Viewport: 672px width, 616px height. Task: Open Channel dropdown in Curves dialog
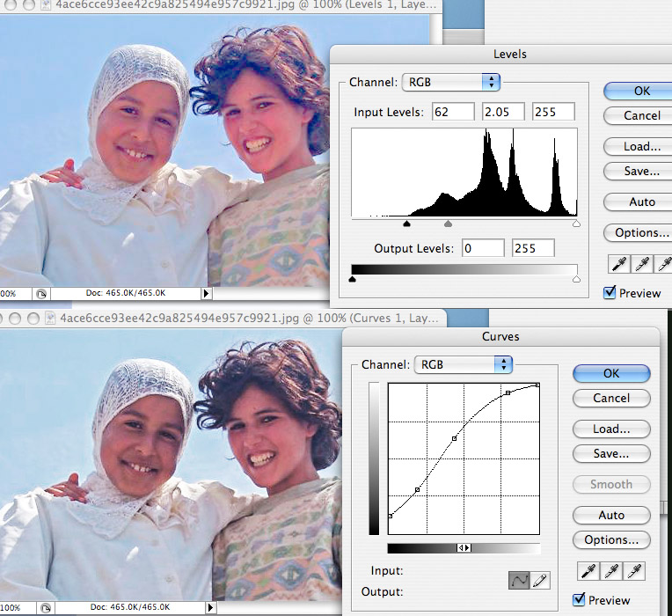click(x=463, y=364)
